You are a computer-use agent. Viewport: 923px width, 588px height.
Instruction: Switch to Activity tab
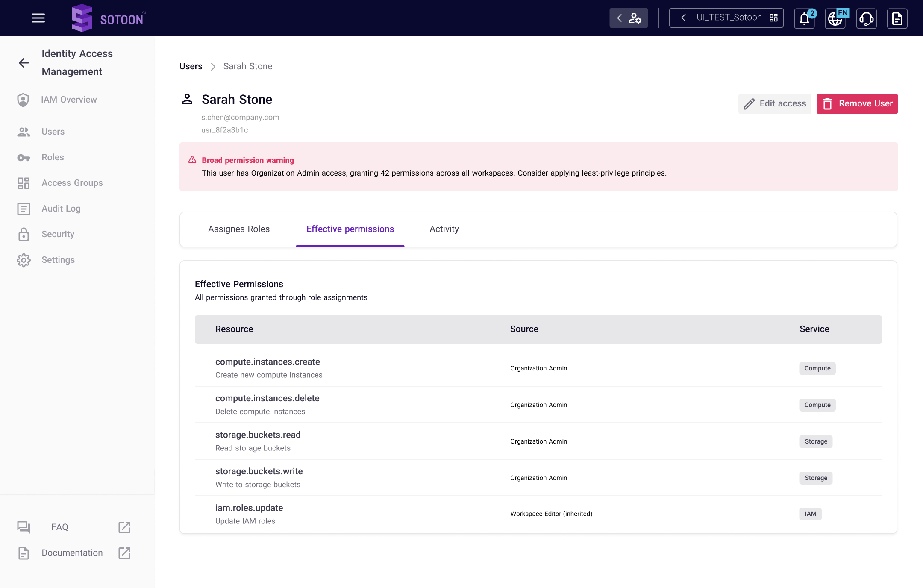[x=444, y=229]
